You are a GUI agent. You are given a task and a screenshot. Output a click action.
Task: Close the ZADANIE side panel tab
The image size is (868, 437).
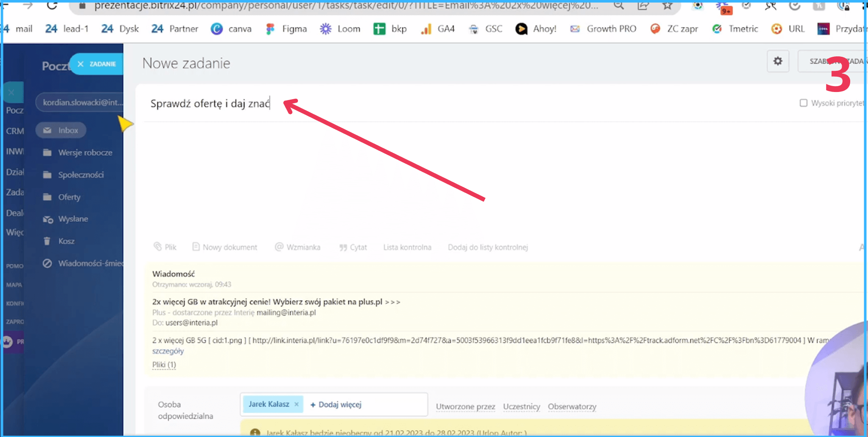[x=81, y=64]
